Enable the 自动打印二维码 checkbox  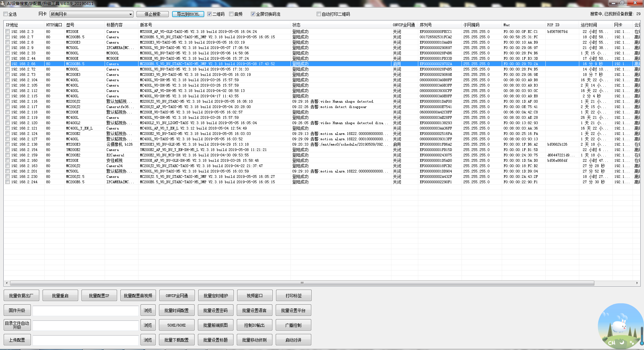coord(319,14)
